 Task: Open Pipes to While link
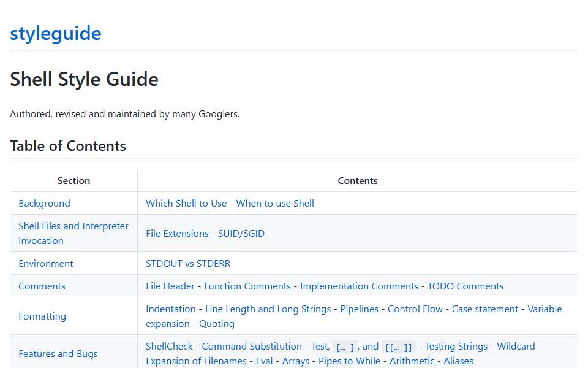tap(349, 361)
